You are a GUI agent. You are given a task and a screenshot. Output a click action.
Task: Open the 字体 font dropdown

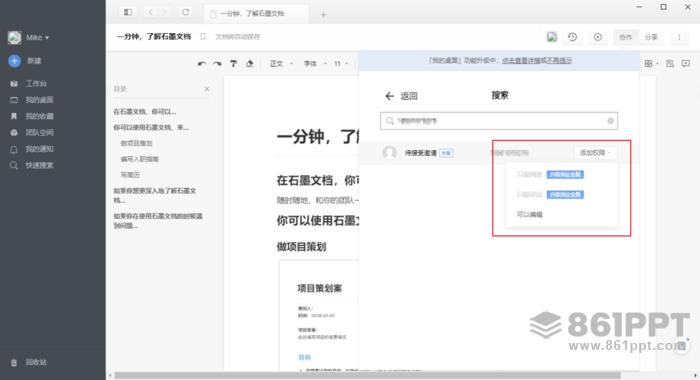[x=315, y=64]
